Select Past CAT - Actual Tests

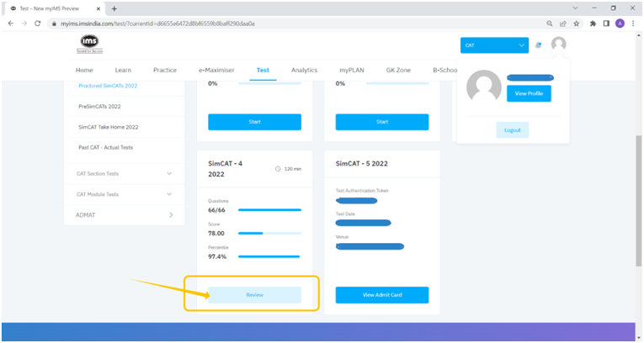coord(105,147)
